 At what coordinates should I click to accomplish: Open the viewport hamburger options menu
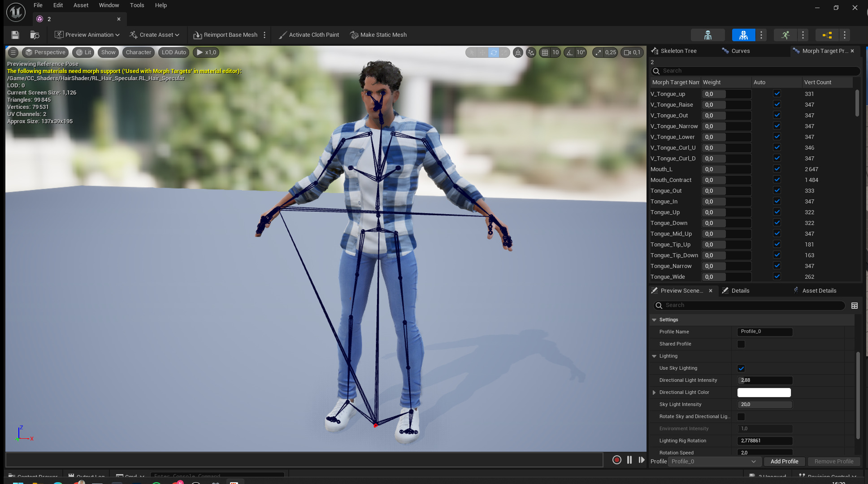13,52
